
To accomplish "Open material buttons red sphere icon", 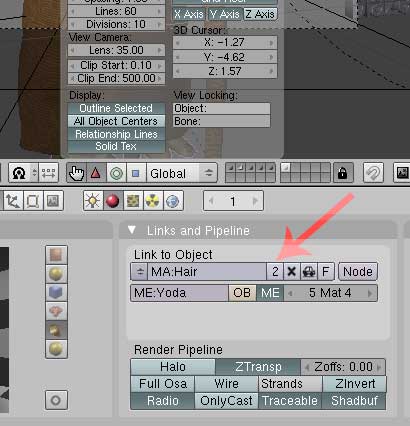I will tap(113, 201).
